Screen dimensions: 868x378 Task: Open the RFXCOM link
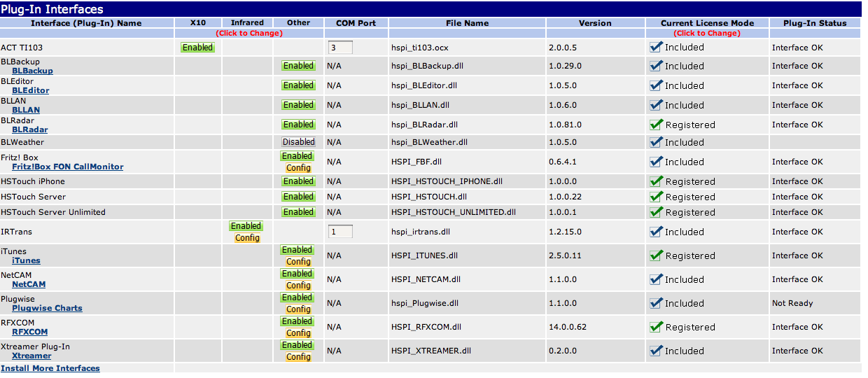point(30,332)
